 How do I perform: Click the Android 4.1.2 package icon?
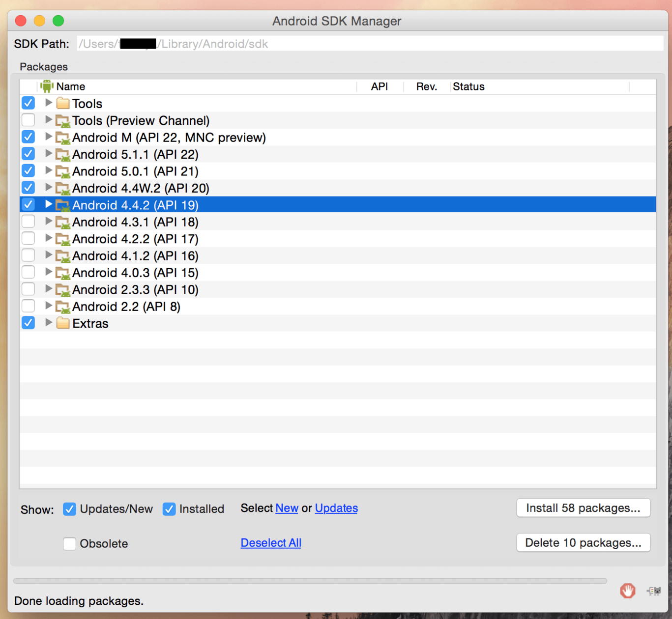pyautogui.click(x=62, y=256)
